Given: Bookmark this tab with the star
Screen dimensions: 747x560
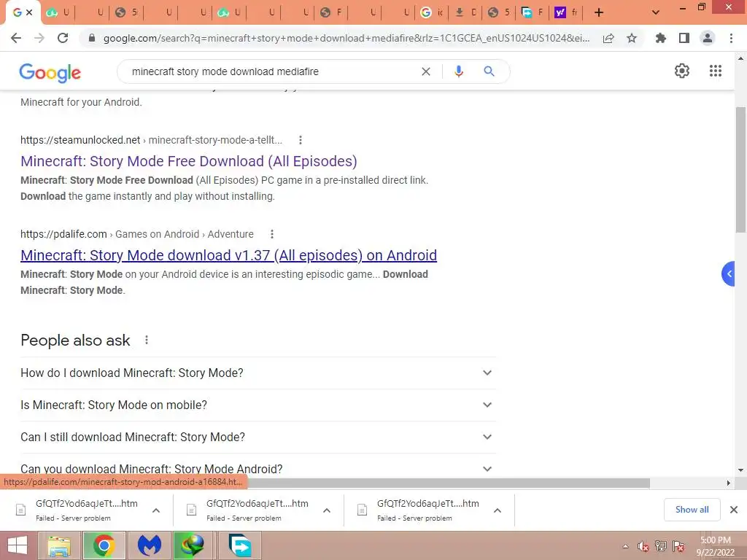Looking at the screenshot, I should 632,38.
